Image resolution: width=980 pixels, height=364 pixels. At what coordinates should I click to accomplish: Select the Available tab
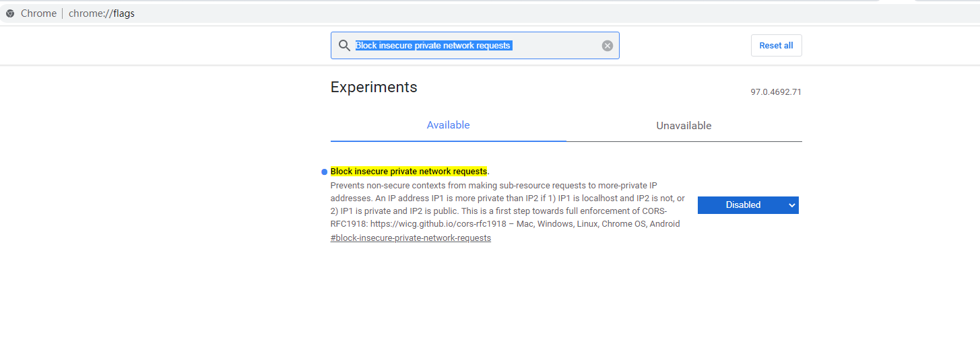pos(449,125)
